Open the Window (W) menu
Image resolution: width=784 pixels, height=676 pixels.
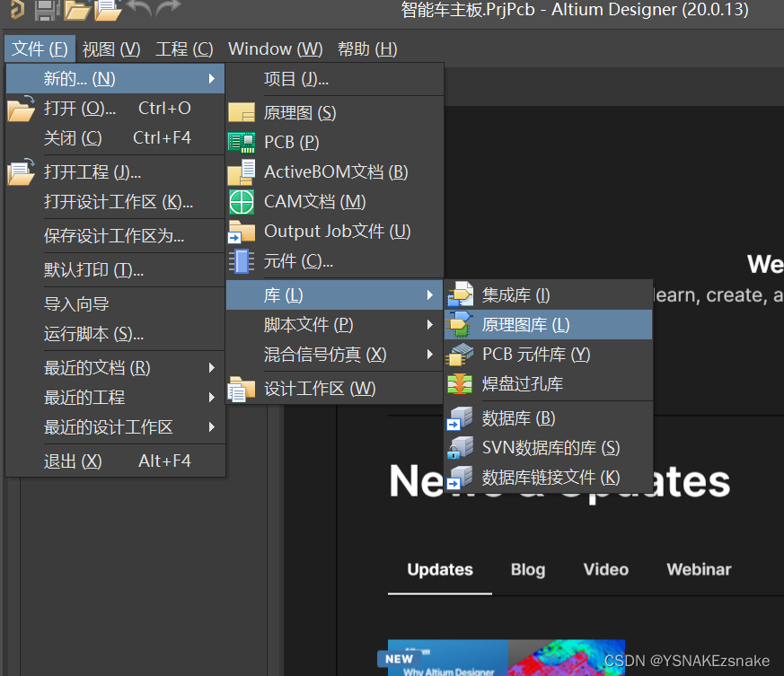click(276, 49)
